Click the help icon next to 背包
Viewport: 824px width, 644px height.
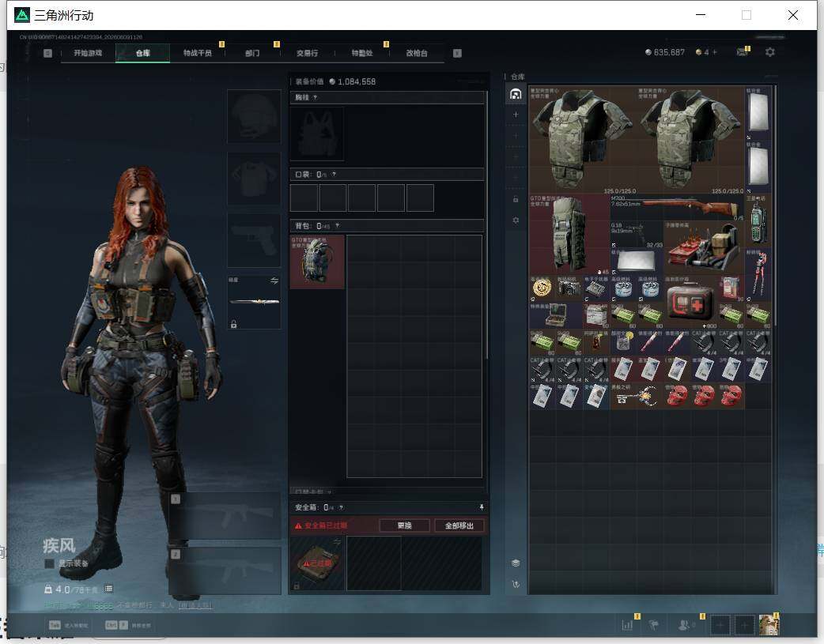[x=338, y=226]
